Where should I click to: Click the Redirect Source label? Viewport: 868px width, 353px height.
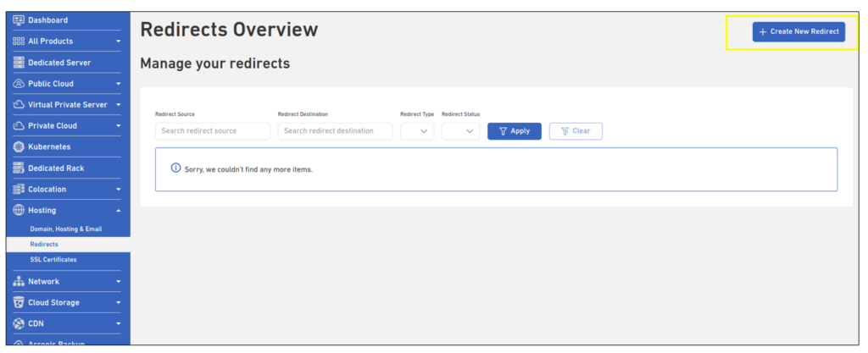click(175, 114)
